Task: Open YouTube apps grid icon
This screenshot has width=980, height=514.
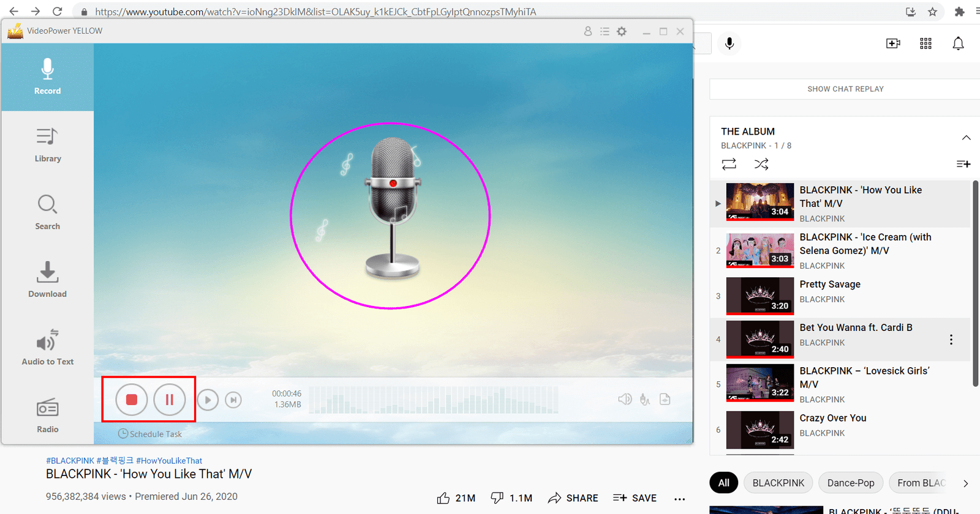Action: pyautogui.click(x=925, y=43)
